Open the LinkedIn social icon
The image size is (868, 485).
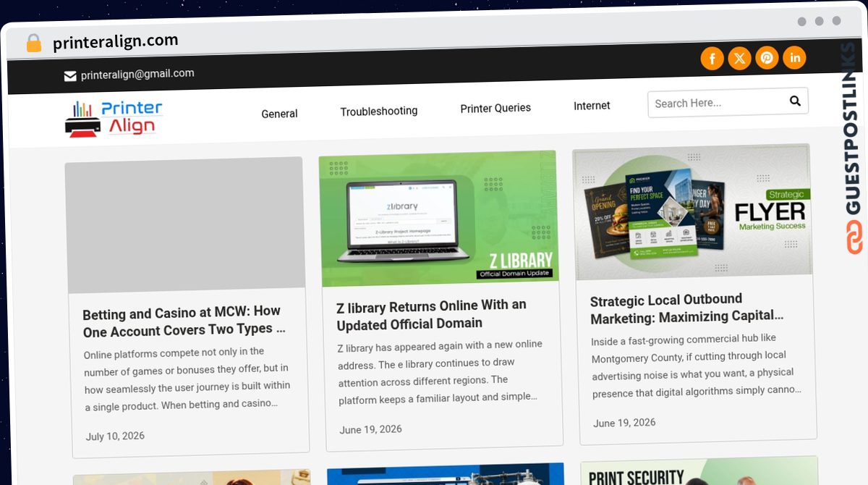tap(794, 58)
